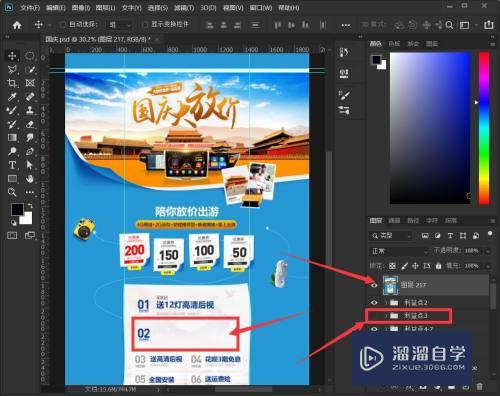
Task: Open the 文字(Y) menu
Action: pyautogui.click(x=131, y=7)
